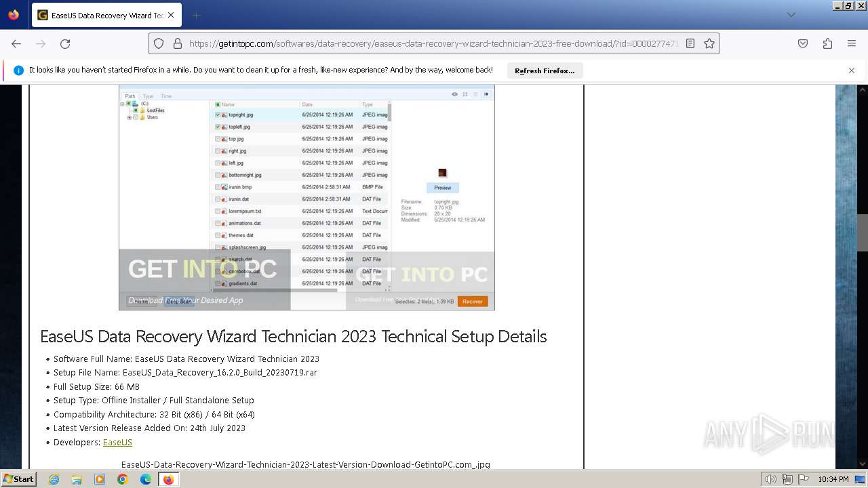Screen dimensions: 868x488
Task: Dismiss the Firefox refresh notification
Action: click(x=852, y=70)
